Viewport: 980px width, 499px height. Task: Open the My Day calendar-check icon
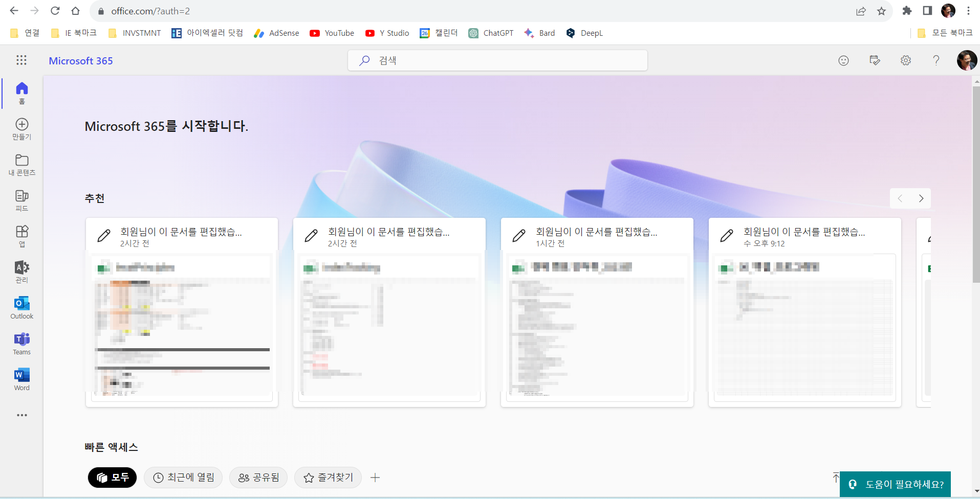[875, 60]
